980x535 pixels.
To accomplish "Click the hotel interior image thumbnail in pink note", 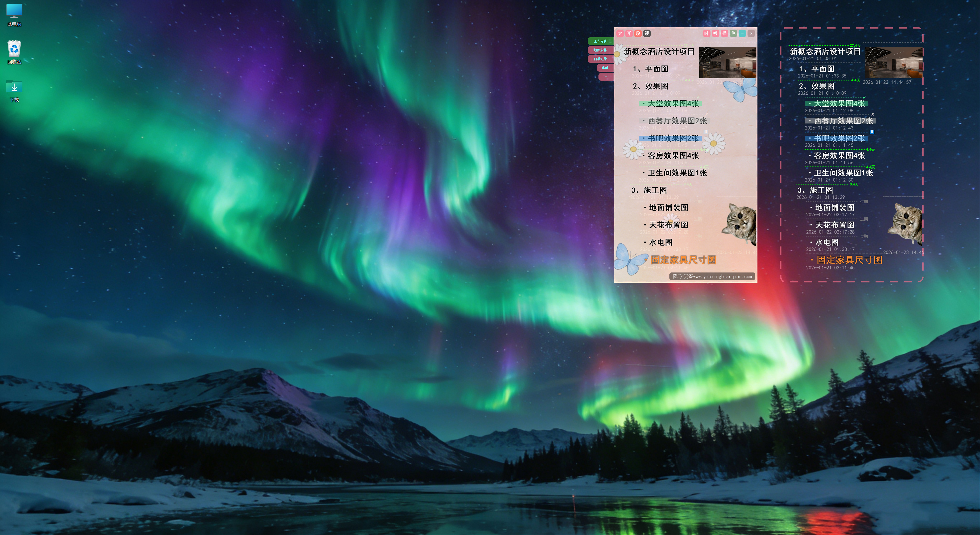I will pos(727,62).
